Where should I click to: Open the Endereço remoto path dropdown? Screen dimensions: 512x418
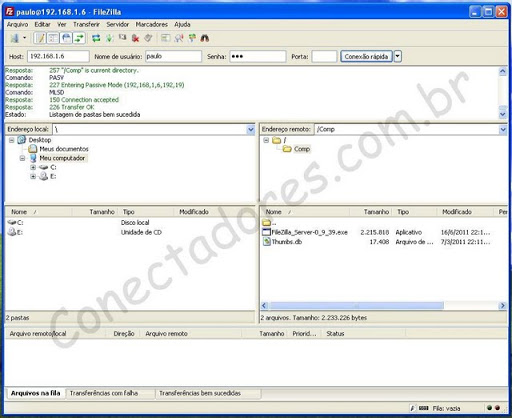pyautogui.click(x=503, y=129)
